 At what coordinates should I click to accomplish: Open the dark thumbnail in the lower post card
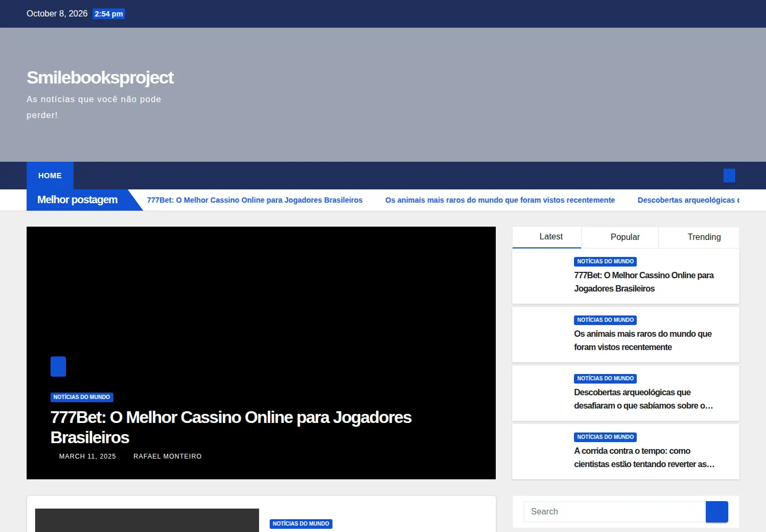click(147, 520)
